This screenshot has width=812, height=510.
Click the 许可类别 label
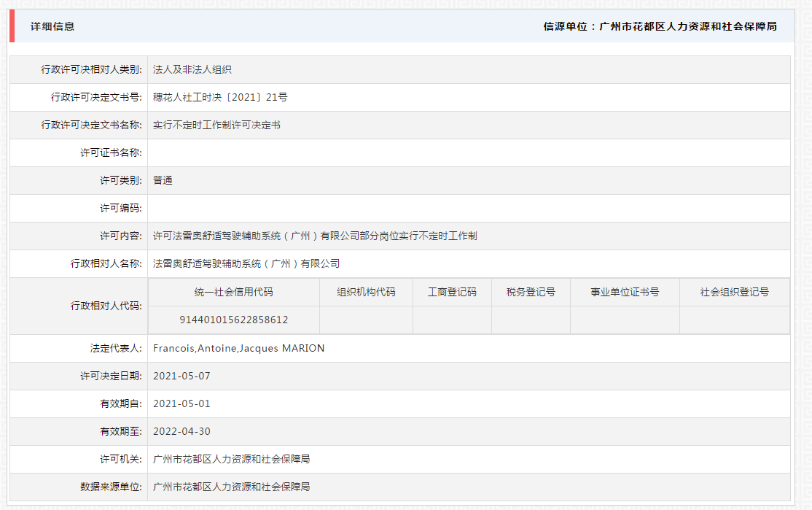coord(121,180)
